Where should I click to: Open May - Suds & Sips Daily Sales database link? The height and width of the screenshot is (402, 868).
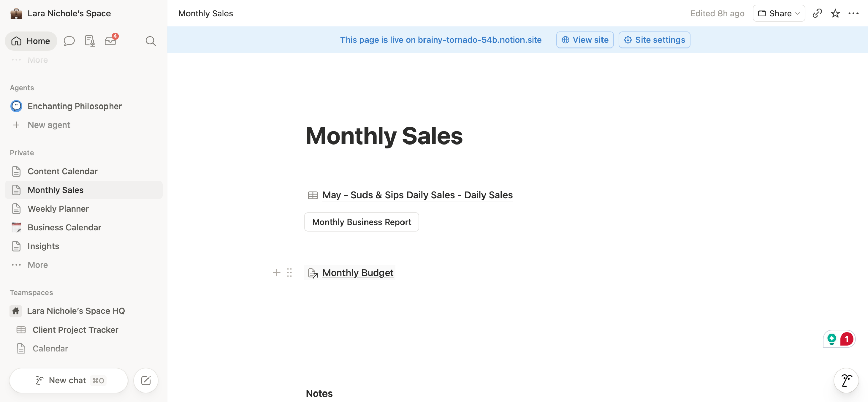417,195
